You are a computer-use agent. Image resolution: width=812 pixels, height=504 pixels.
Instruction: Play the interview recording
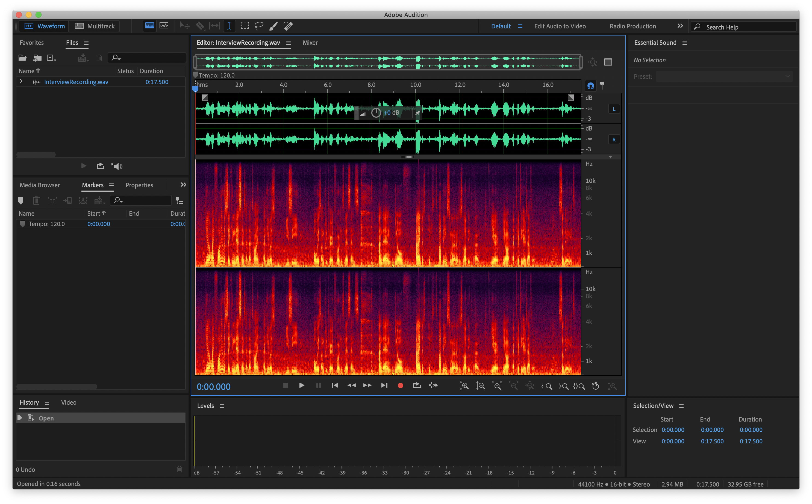301,386
